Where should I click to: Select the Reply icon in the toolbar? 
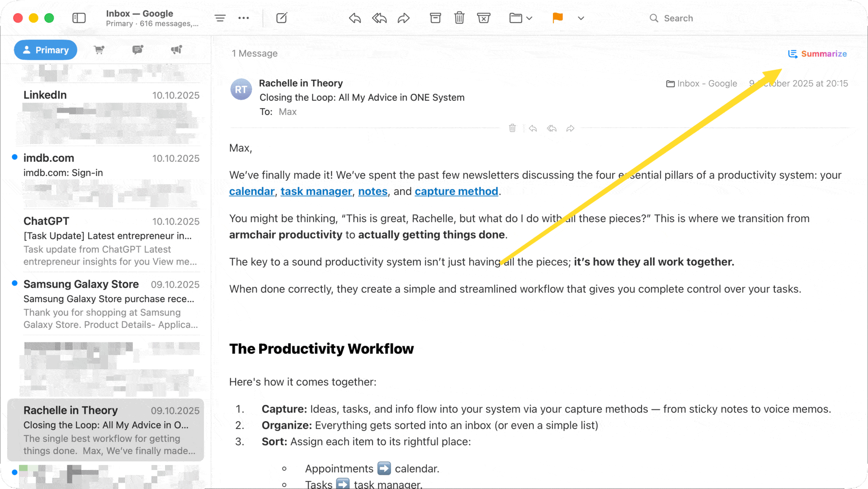tap(355, 18)
